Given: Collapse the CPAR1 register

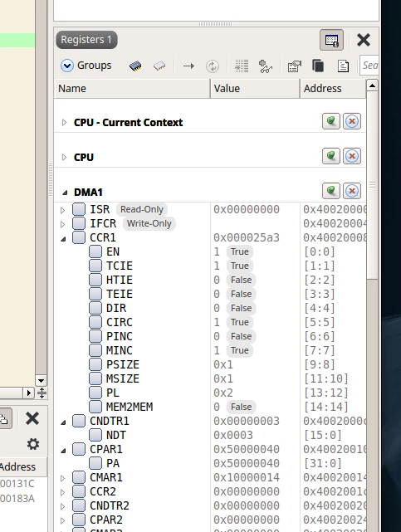Looking at the screenshot, I should tap(63, 451).
